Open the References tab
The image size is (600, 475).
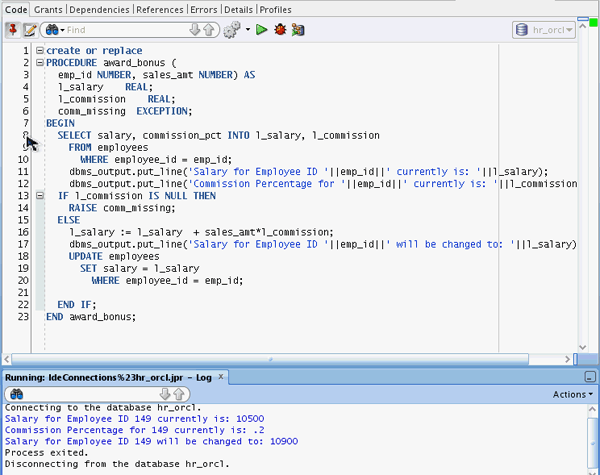point(160,10)
